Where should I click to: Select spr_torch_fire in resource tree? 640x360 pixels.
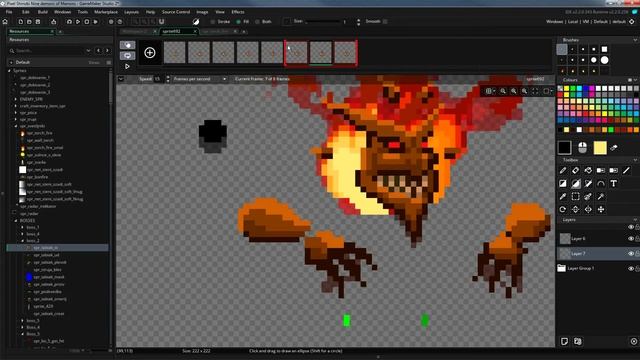[x=40, y=133]
